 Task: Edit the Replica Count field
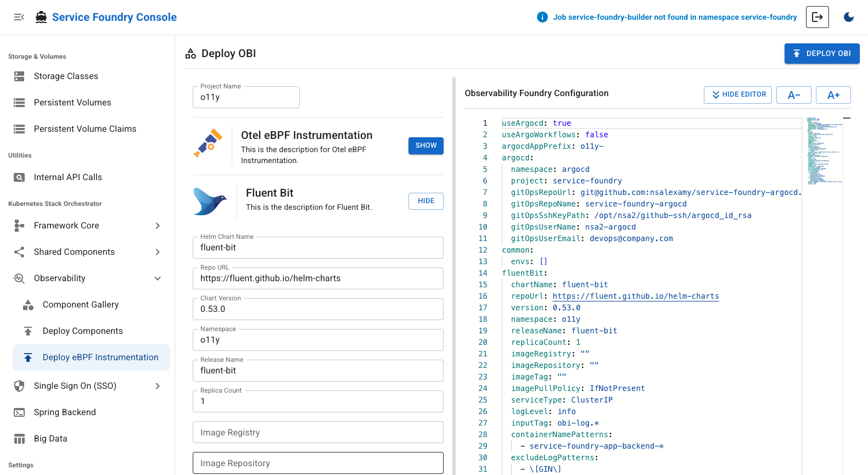click(318, 401)
